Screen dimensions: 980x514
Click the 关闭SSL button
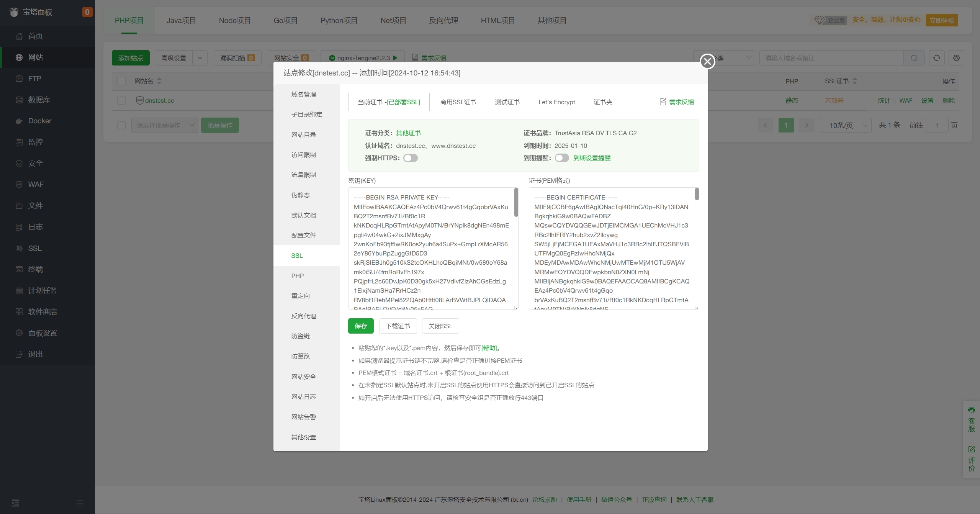coord(440,326)
